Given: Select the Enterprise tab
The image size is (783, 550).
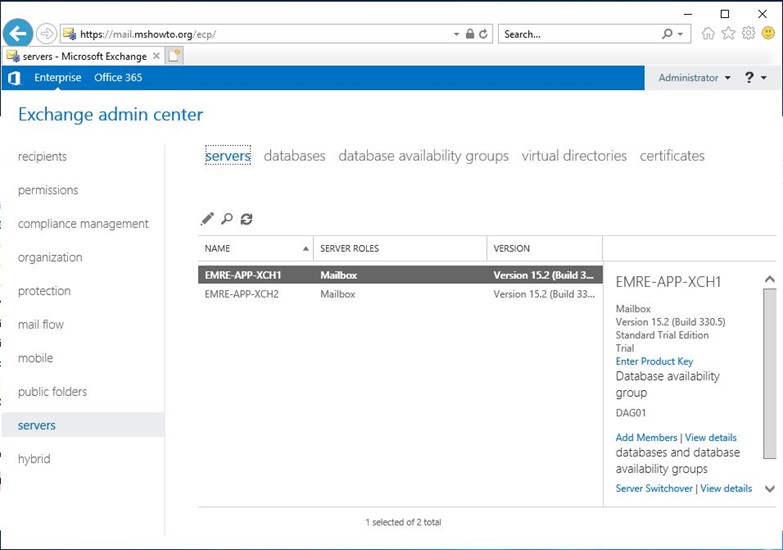Looking at the screenshot, I should click(x=57, y=77).
